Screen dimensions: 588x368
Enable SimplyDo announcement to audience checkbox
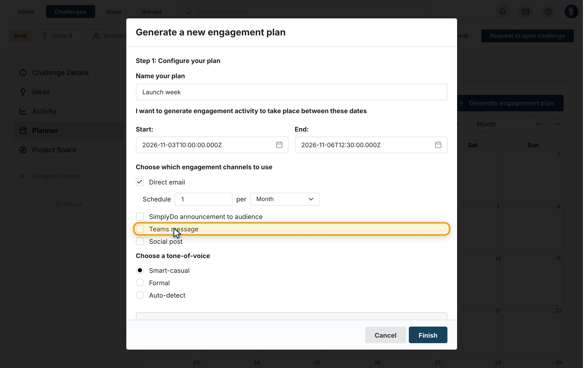(x=140, y=216)
